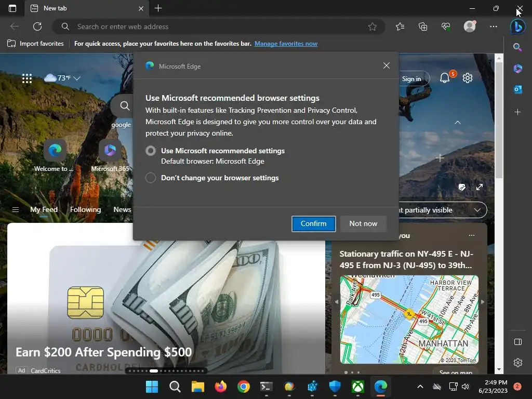This screenshot has height=399, width=532.
Task: Open Microsoft 365 sidebar icon
Action: point(517,69)
